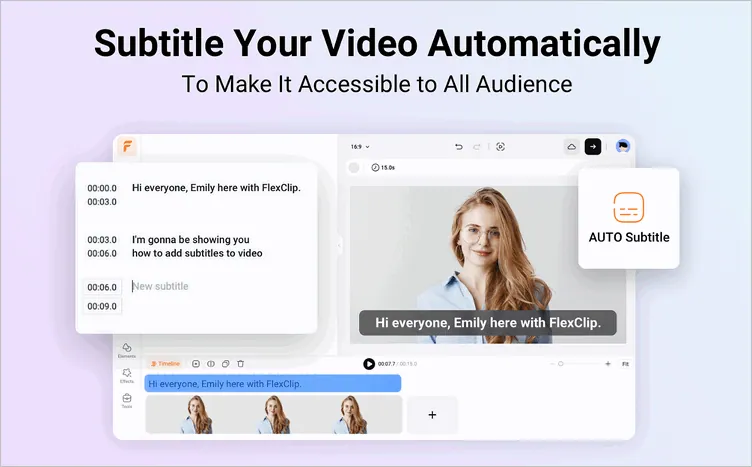Screen dimensions: 752x467
Task: Click the 00:03.0 timestamp under 00:00.0
Action: [x=102, y=202]
